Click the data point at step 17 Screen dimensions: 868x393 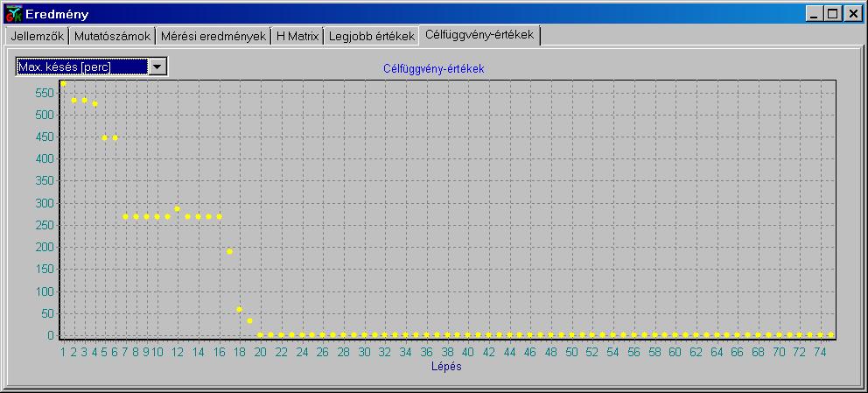229,251
